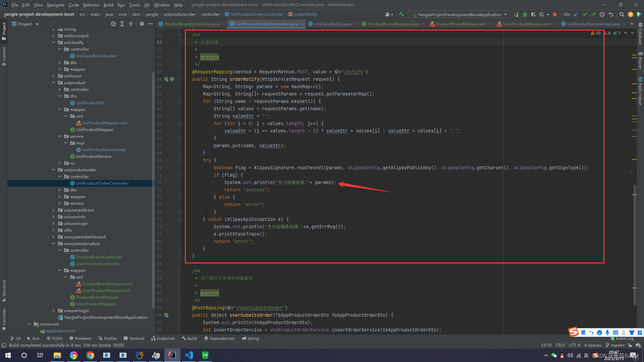The height and width of the screenshot is (362, 644).
Task: Click Git Push arrow icon
Action: (593, 14)
